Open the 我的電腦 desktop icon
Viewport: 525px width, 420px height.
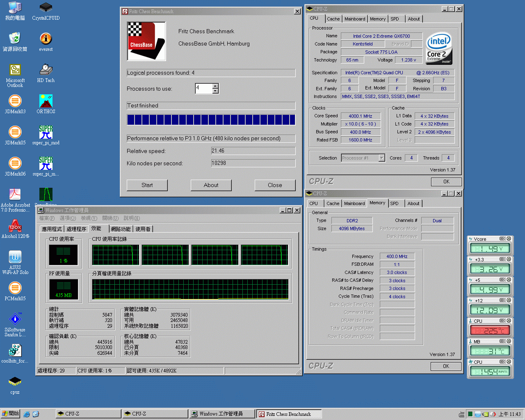15,11
